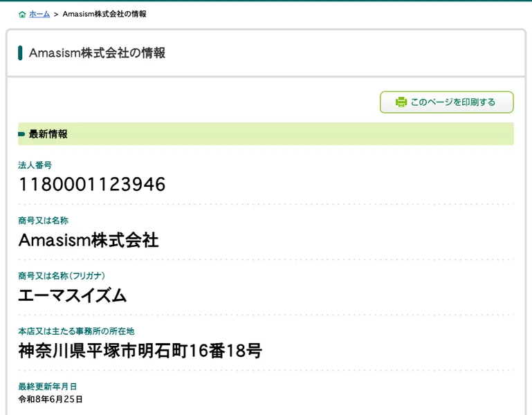Click the page heading Amasism株式会社の情報
532x415 pixels.
tap(97, 53)
